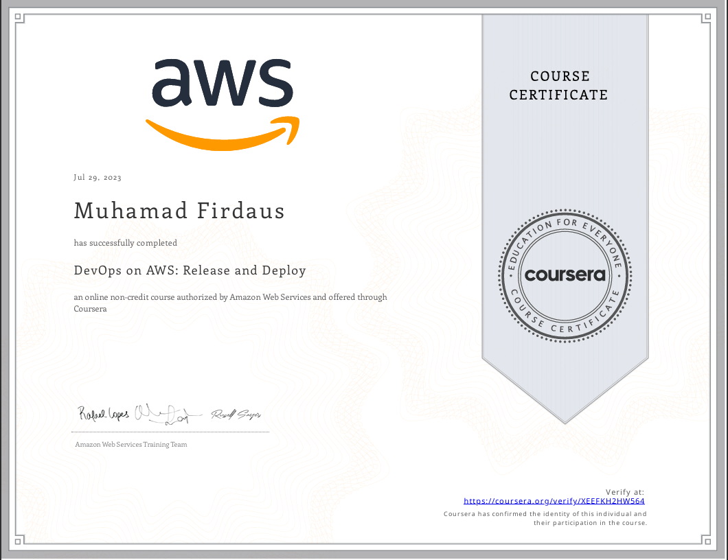Select the coursera wordmark inside the seal
Image resolution: width=728 pixels, height=560 pixels.
[565, 275]
